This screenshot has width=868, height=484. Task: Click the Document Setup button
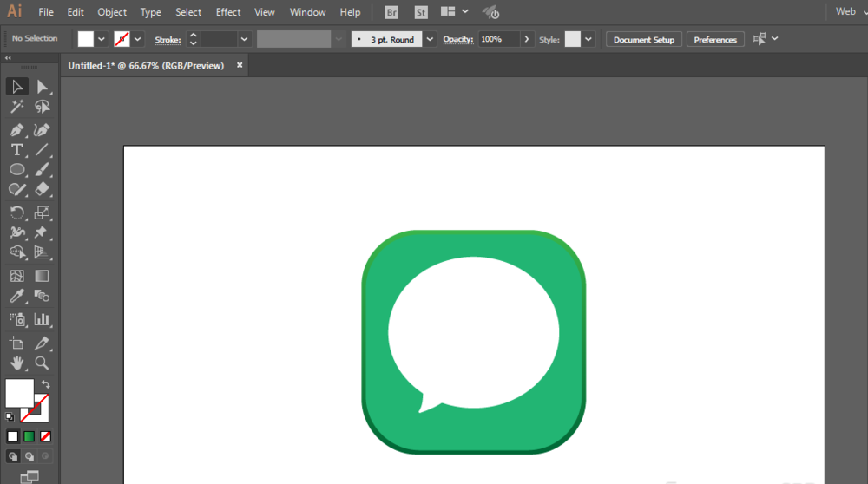coord(644,39)
